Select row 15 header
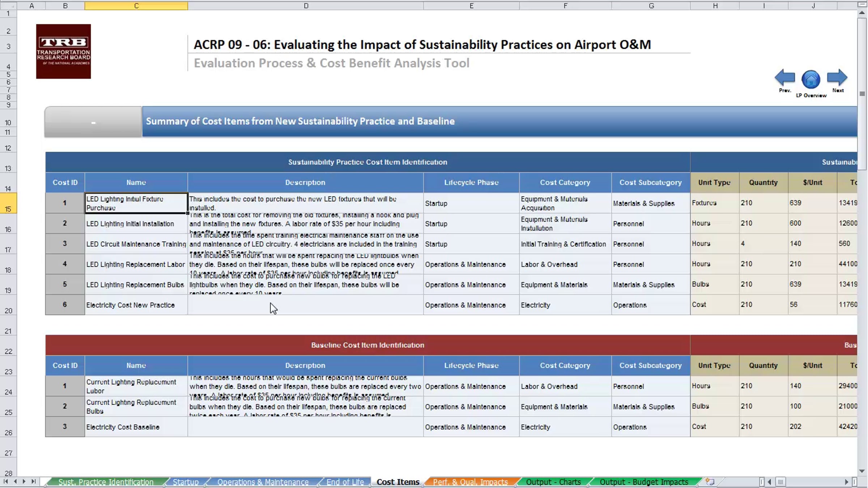The width and height of the screenshot is (868, 488). click(8, 203)
